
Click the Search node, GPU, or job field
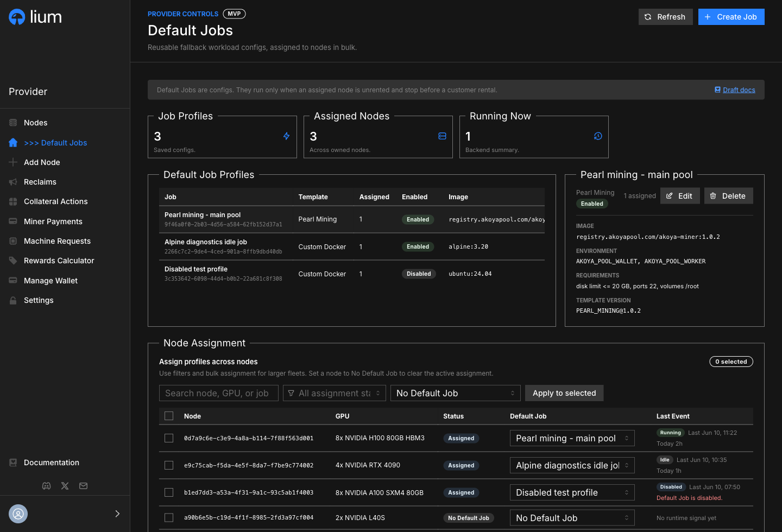pyautogui.click(x=219, y=393)
